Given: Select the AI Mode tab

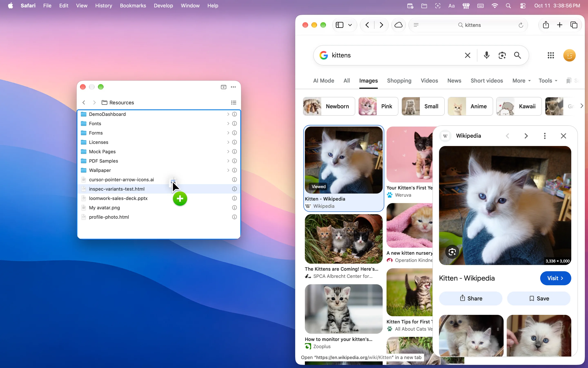Looking at the screenshot, I should pyautogui.click(x=323, y=81).
